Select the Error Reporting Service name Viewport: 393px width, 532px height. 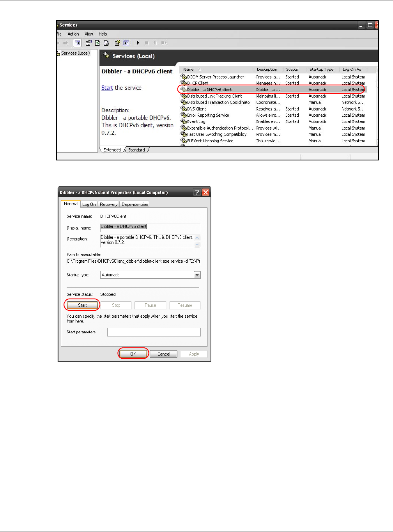pyautogui.click(x=208, y=115)
